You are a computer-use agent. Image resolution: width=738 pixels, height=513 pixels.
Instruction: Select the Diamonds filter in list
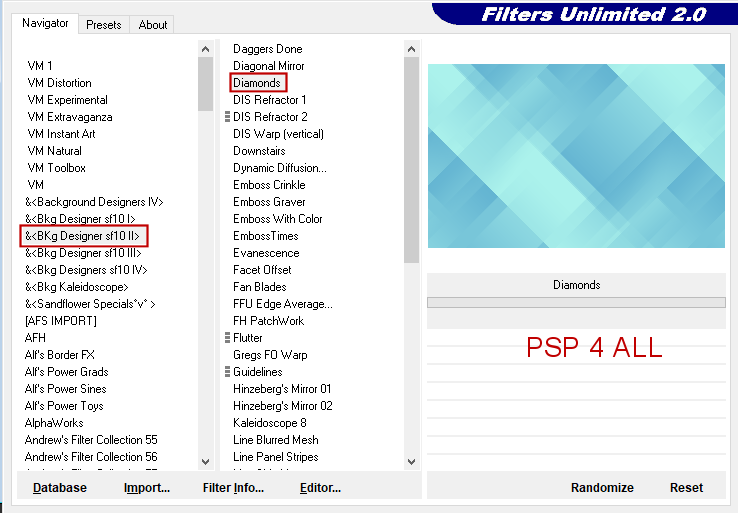tap(257, 83)
